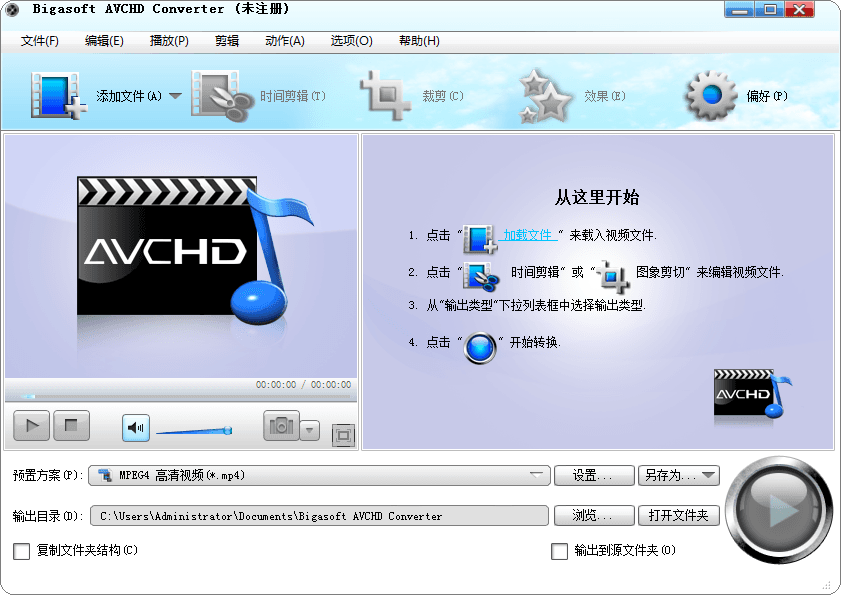Enable copy folder structure checkbox
This screenshot has width=841, height=595.
pyautogui.click(x=22, y=551)
